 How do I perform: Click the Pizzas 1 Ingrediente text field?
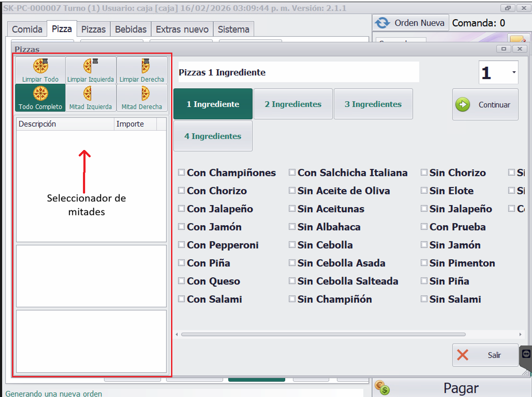click(299, 72)
